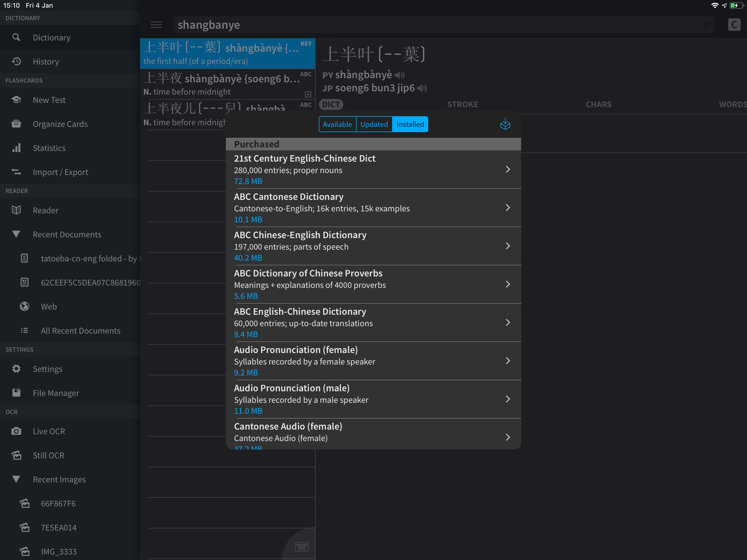
Task: Open the Reader
Action: coord(70,210)
